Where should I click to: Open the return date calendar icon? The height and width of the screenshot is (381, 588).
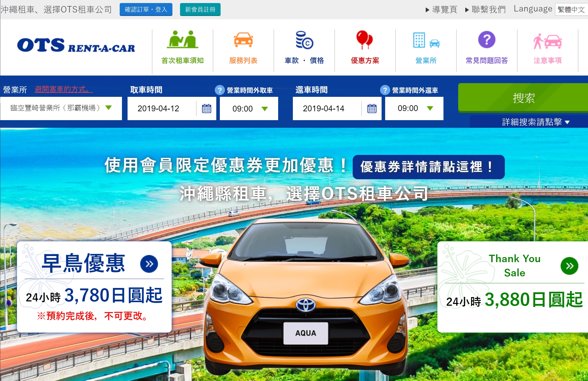coord(372,108)
